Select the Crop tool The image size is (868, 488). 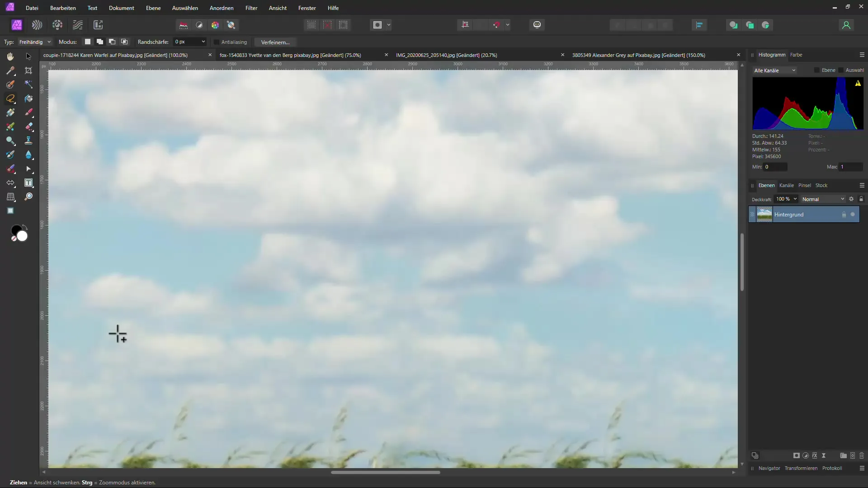[28, 70]
